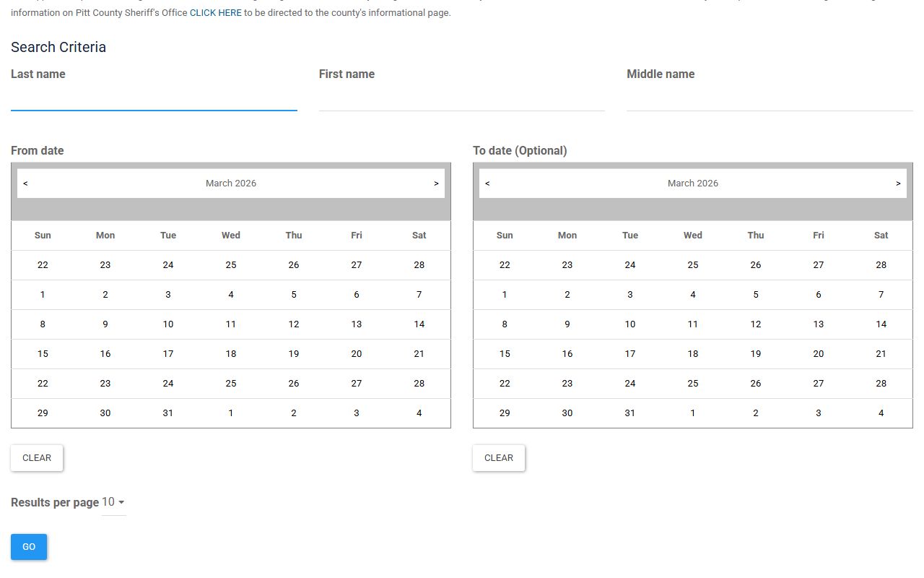Click into the First name field
Viewport: 924px width, 578px height.
point(462,98)
